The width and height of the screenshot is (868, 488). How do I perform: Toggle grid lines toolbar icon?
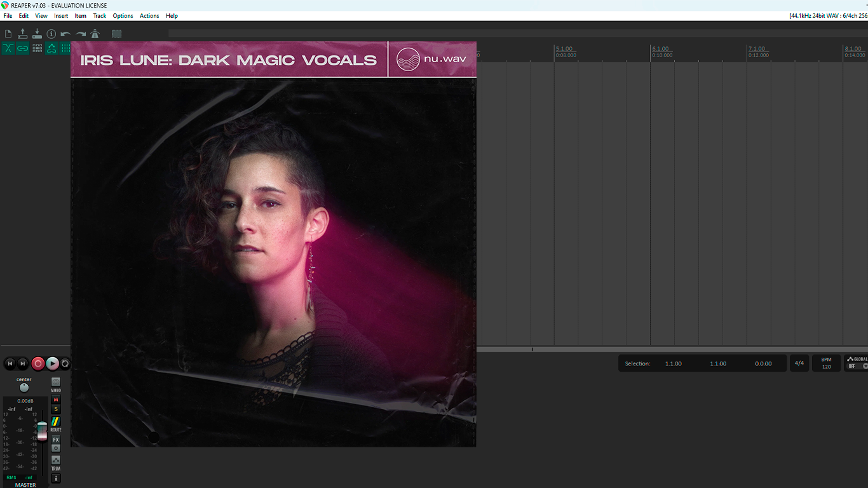pyautogui.click(x=65, y=48)
